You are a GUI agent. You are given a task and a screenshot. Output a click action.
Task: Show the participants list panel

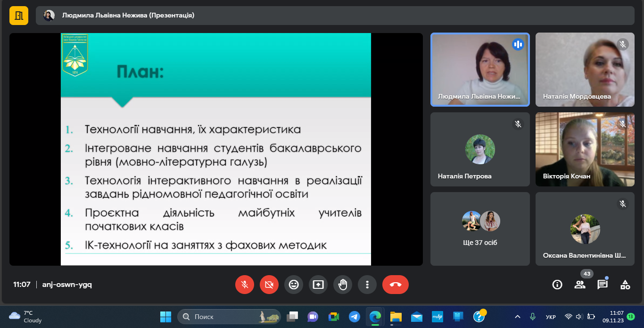(x=580, y=285)
